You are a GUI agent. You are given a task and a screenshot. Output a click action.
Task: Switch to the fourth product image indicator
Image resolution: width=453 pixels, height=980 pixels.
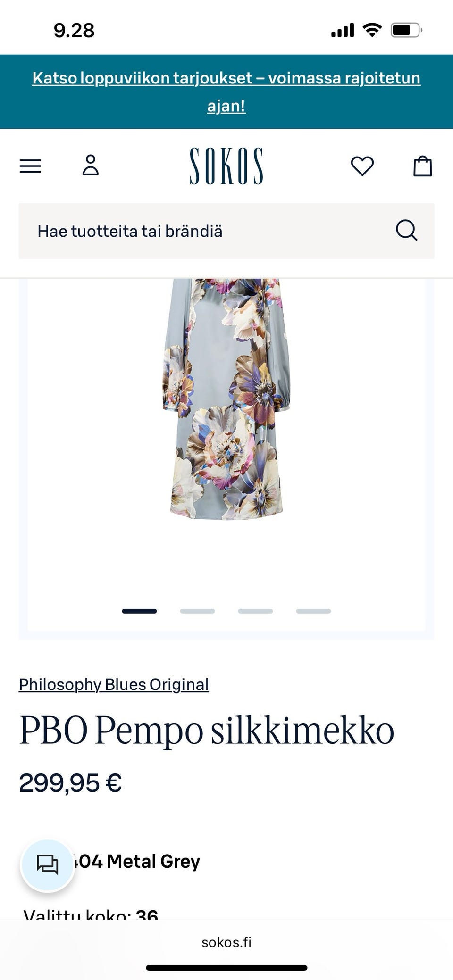(313, 611)
